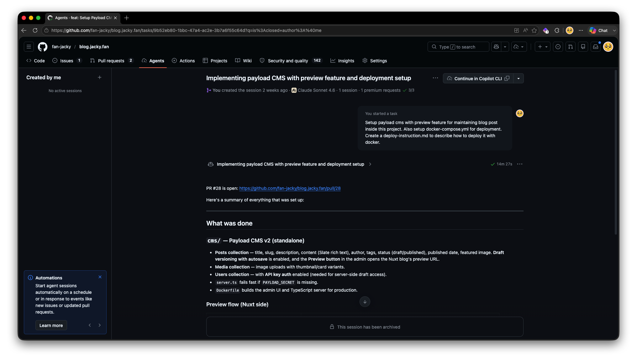Screen dimensions: 637x364
Task: Expand the Implementing payload CMS session row
Action: [x=370, y=164]
